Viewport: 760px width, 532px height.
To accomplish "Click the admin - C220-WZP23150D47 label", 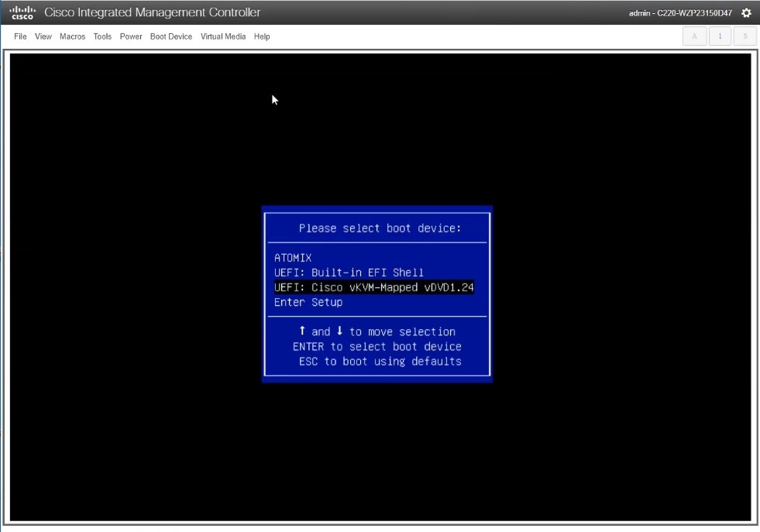I will pyautogui.click(x=680, y=13).
